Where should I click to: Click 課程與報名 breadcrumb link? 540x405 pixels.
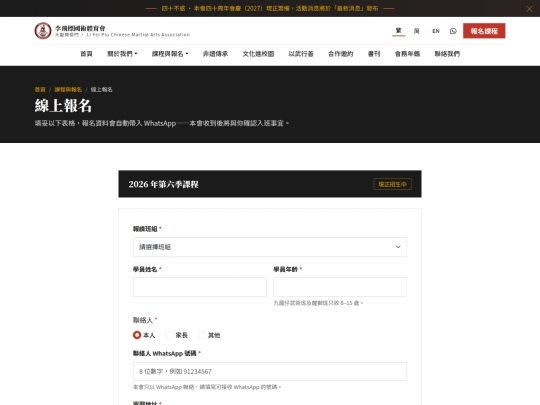68,90
